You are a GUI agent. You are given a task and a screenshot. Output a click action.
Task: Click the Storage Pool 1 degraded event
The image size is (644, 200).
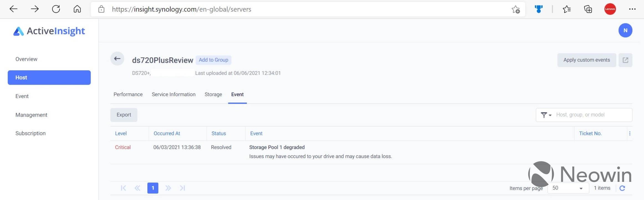tap(277, 147)
